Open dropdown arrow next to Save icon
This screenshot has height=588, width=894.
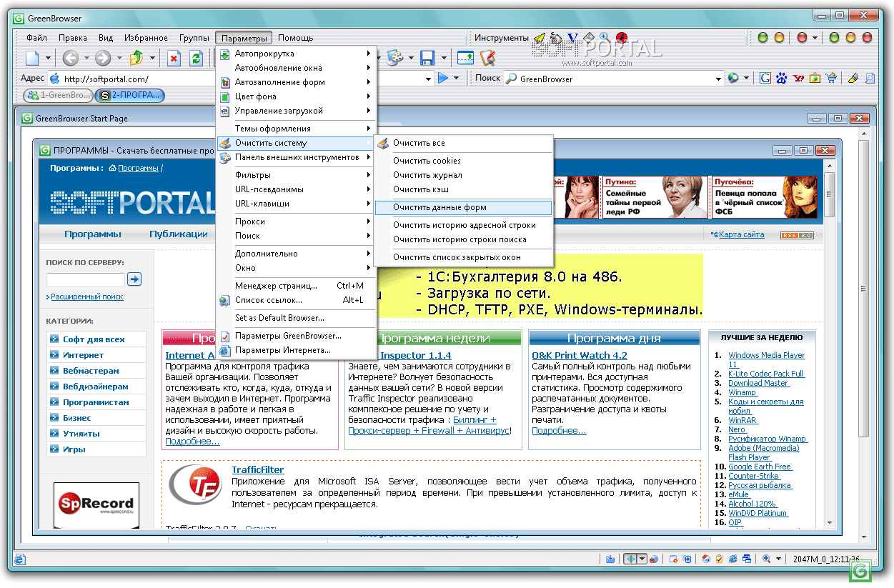click(x=444, y=58)
